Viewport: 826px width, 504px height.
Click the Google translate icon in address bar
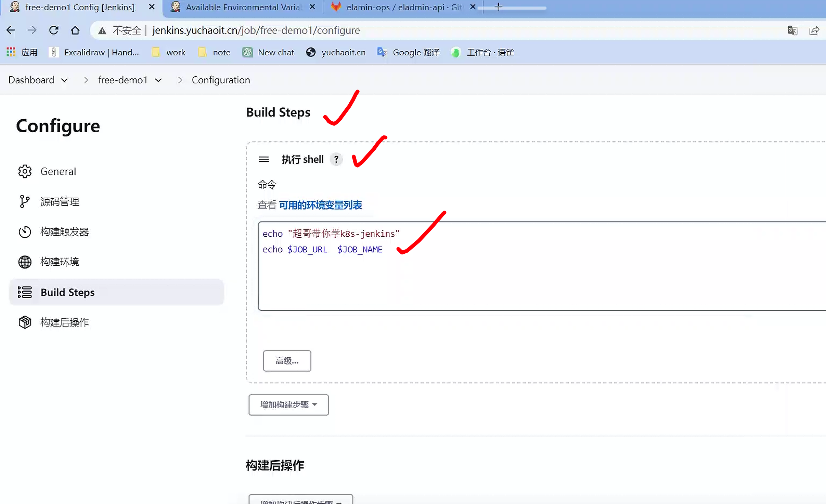(792, 30)
